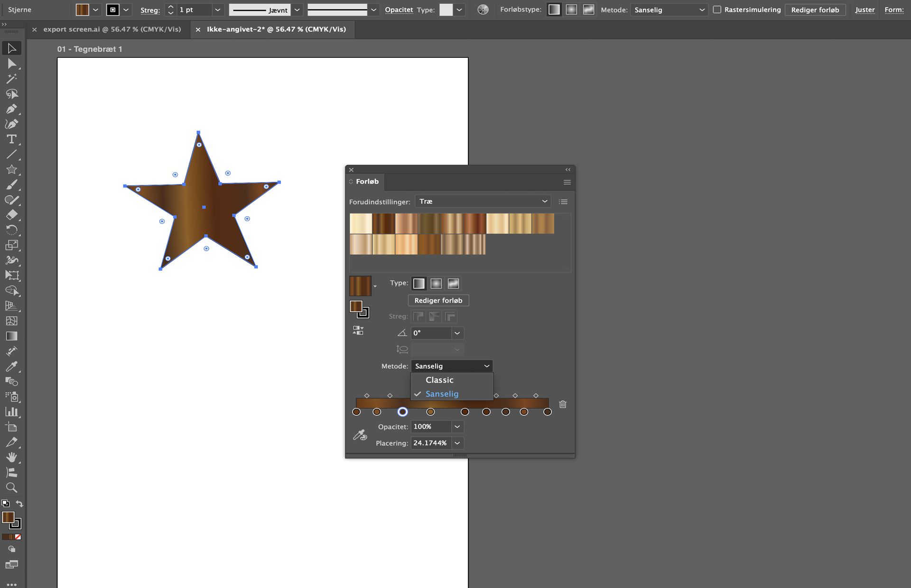Open the Placering value dropdown
The image size is (911, 588).
[457, 443]
